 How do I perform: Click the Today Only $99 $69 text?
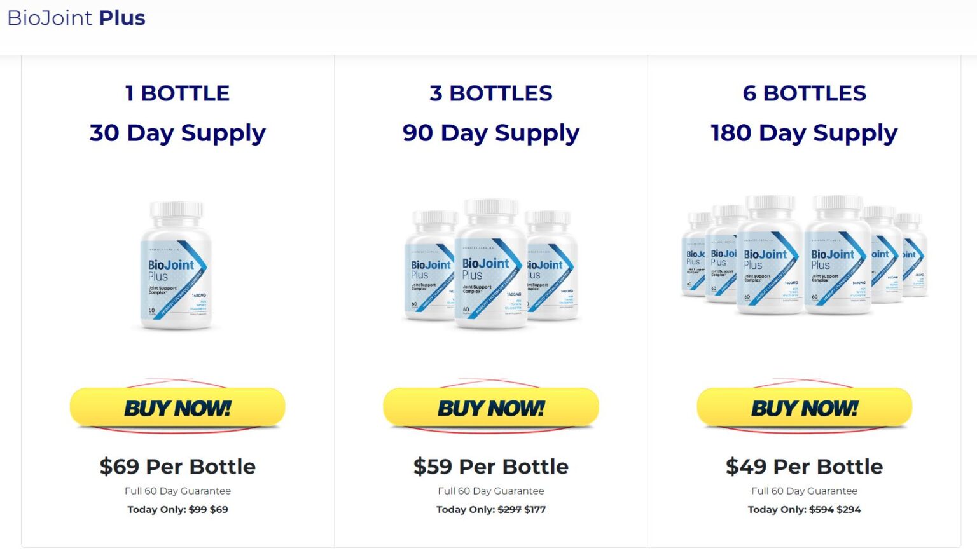tap(177, 509)
